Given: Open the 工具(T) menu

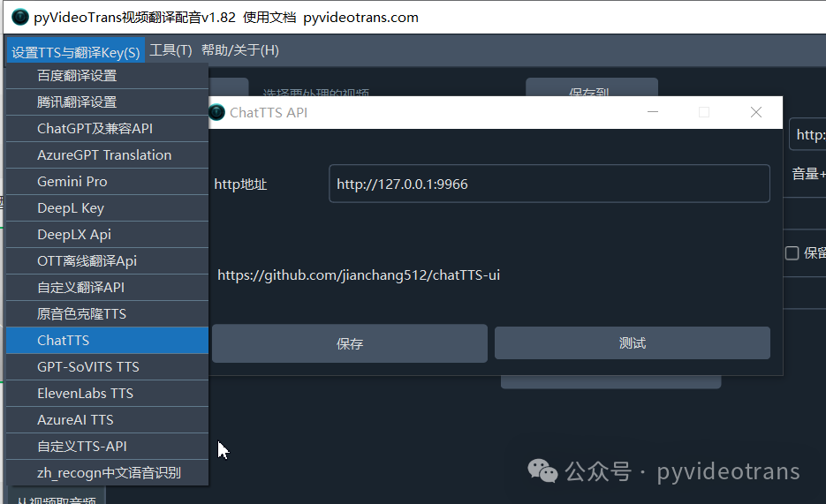Looking at the screenshot, I should [x=171, y=50].
